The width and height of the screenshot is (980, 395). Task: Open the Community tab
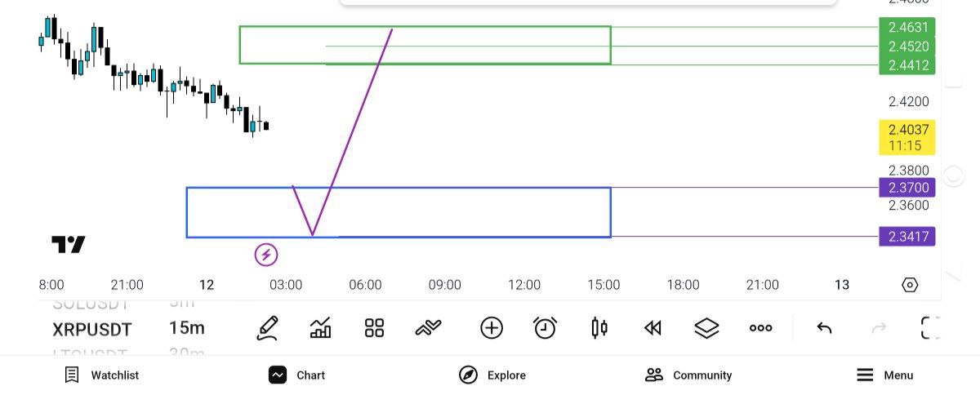[688, 375]
